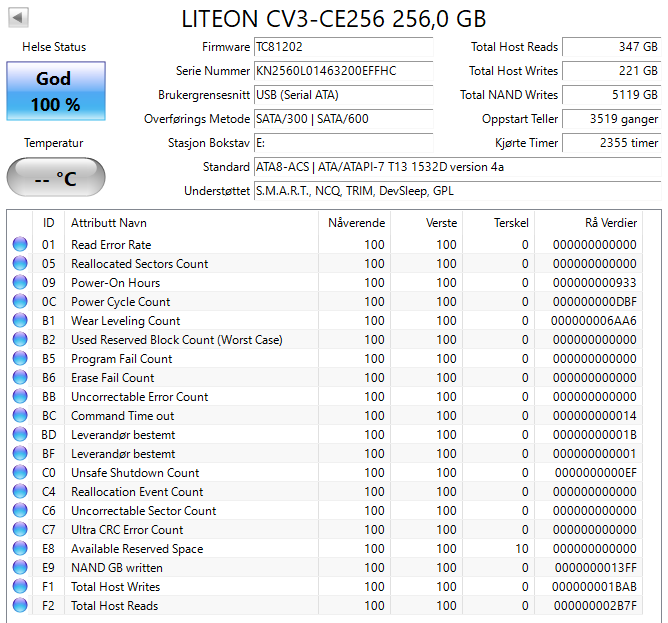
Task: Click the Serie Nummer field
Action: pos(343,71)
